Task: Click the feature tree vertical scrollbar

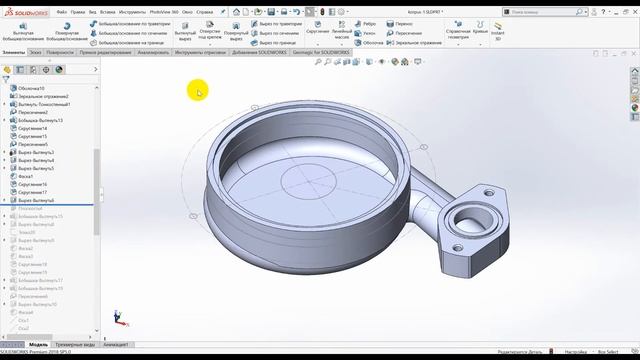Action: point(97,192)
